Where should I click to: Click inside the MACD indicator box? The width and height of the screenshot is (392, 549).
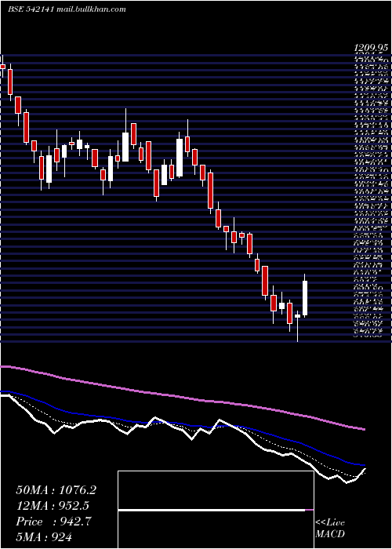[216, 510]
